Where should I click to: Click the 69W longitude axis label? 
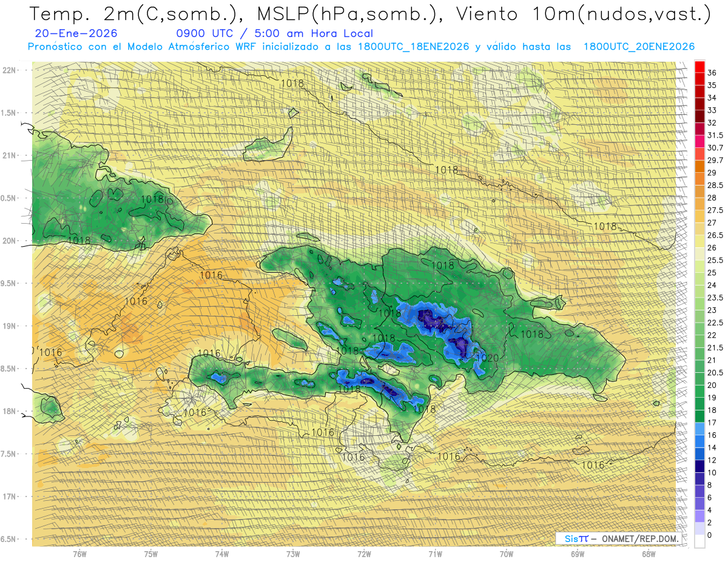tap(578, 554)
